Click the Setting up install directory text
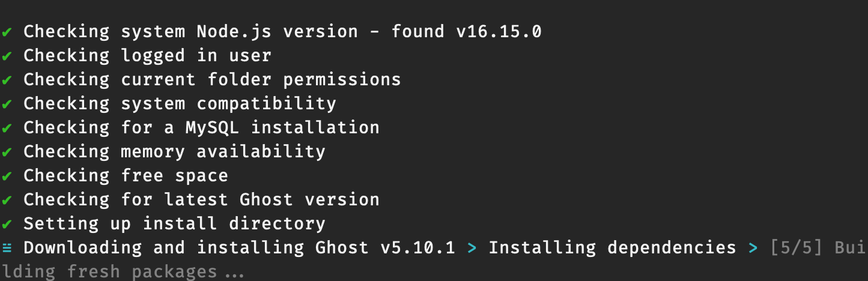 pos(174,223)
